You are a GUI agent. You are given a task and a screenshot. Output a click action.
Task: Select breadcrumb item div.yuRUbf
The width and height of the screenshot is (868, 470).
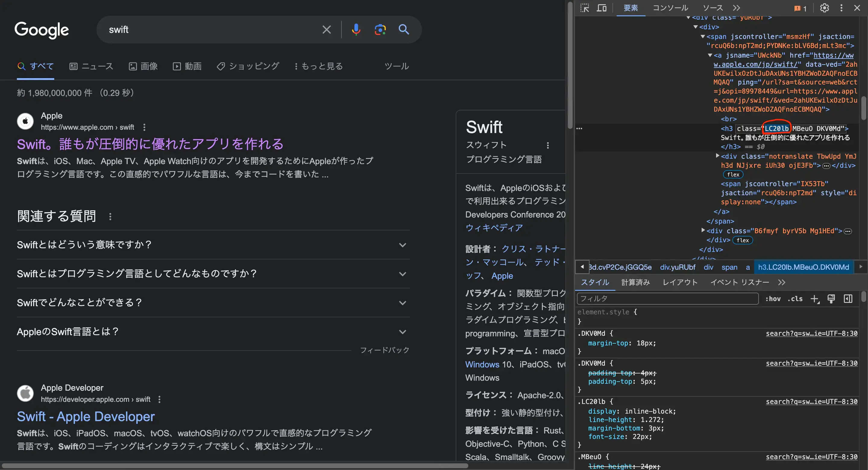coord(677,267)
